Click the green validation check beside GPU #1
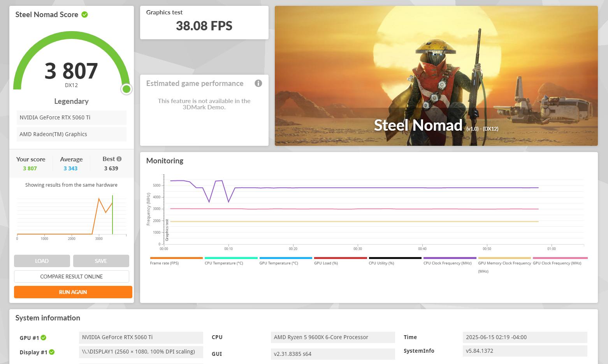 44,338
